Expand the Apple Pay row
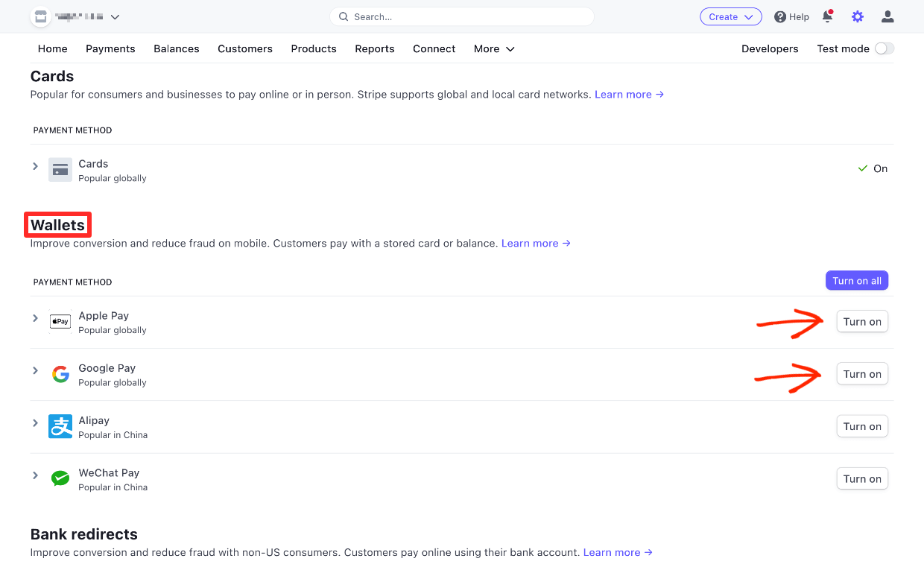924x573 pixels. click(35, 318)
